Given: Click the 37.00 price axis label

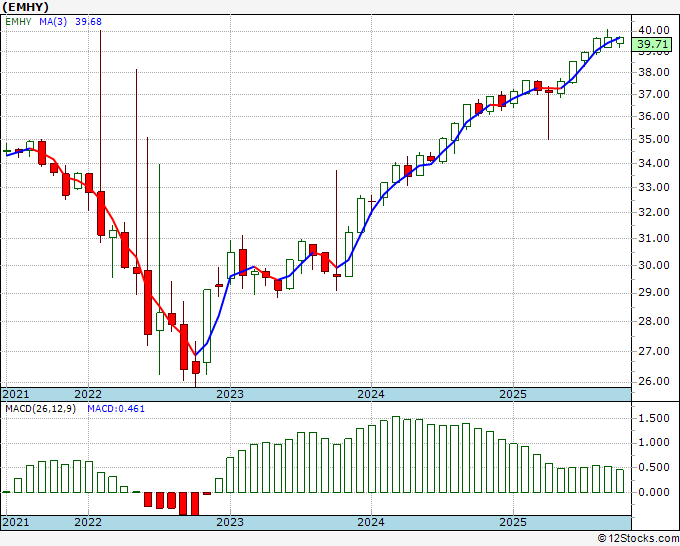Looking at the screenshot, I should (654, 94).
